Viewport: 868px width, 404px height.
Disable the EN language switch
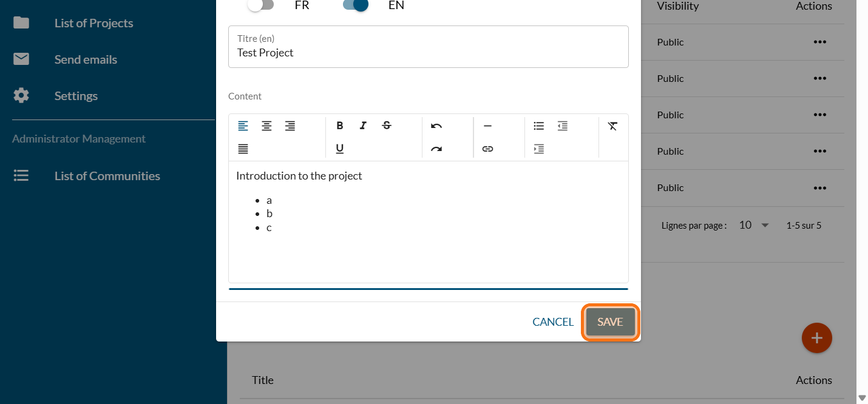pos(356,5)
